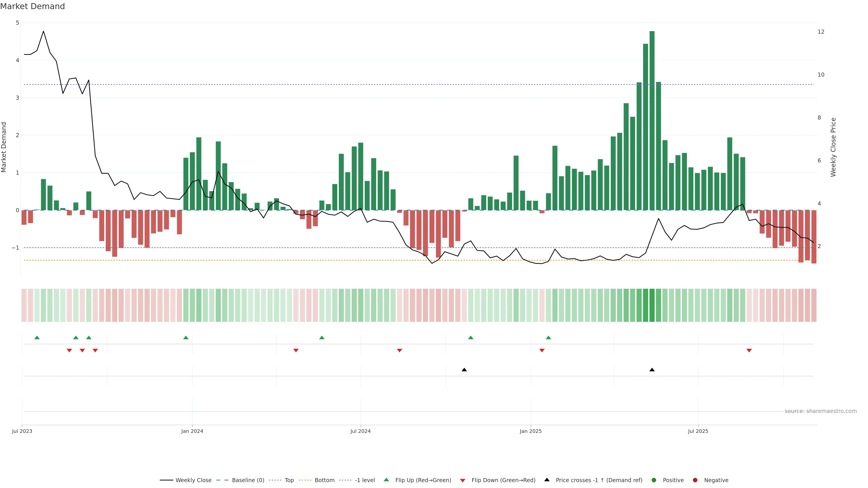Toggle the Top dotted line legend entry
The width and height of the screenshot is (868, 488).
point(289,480)
